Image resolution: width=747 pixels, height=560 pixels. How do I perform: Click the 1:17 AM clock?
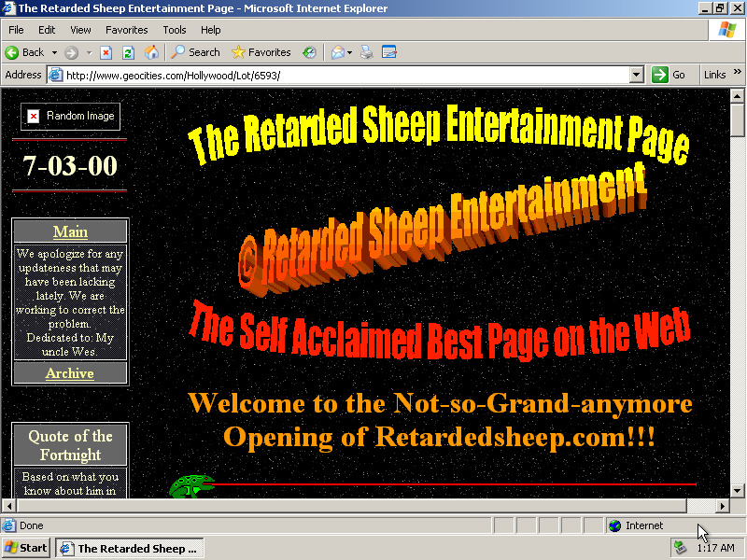tap(715, 548)
